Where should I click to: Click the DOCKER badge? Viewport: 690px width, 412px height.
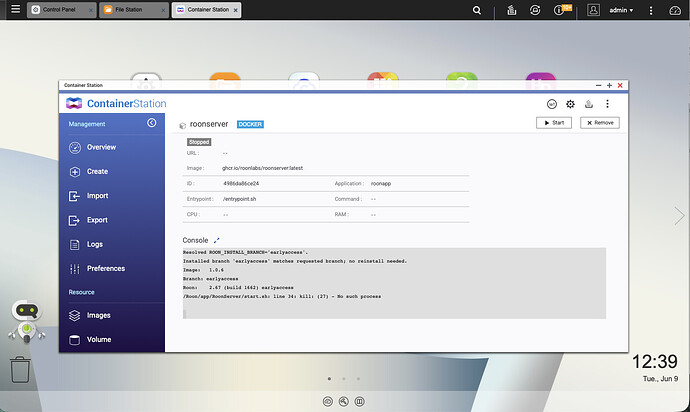coord(250,124)
